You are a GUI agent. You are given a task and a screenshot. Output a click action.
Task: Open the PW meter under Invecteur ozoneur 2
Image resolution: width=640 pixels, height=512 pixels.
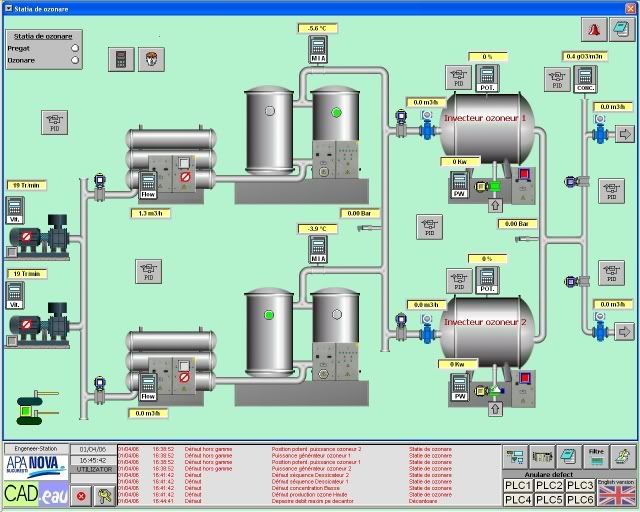(x=460, y=387)
